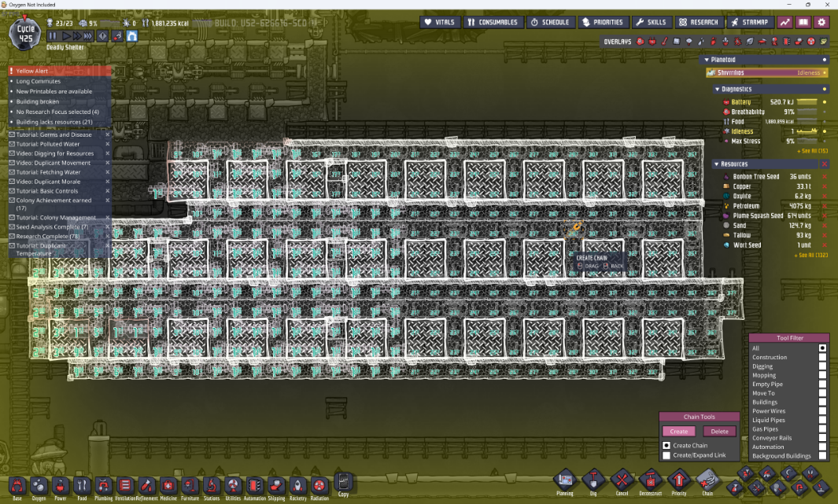
Task: Open the Consumables menu
Action: tap(493, 22)
